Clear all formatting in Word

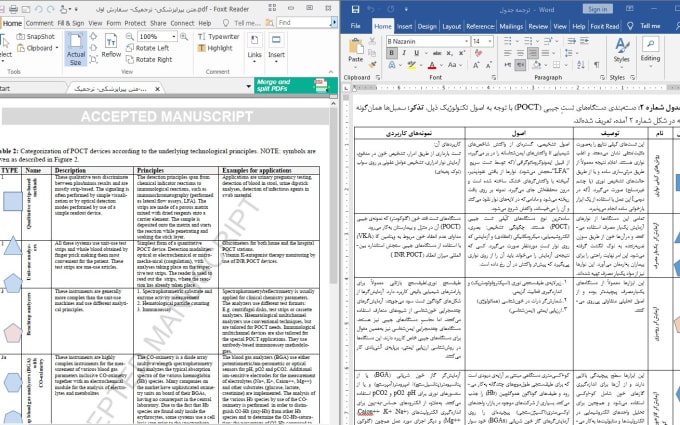click(x=478, y=53)
